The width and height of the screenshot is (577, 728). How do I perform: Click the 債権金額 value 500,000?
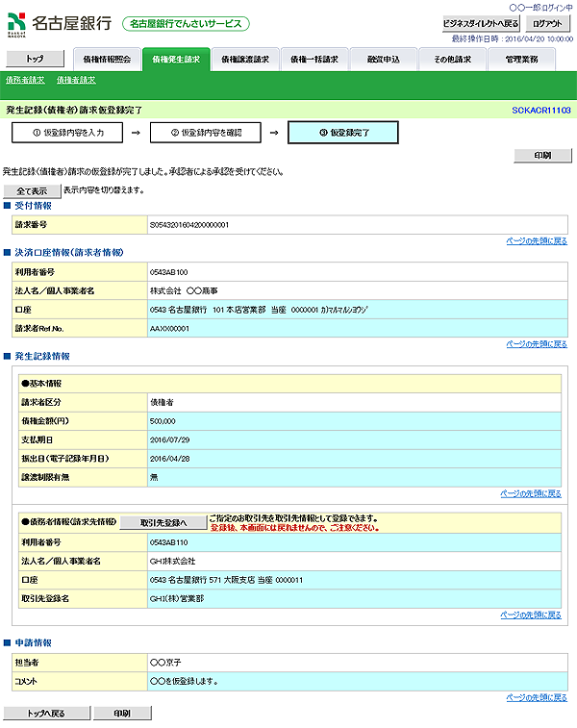click(x=163, y=421)
